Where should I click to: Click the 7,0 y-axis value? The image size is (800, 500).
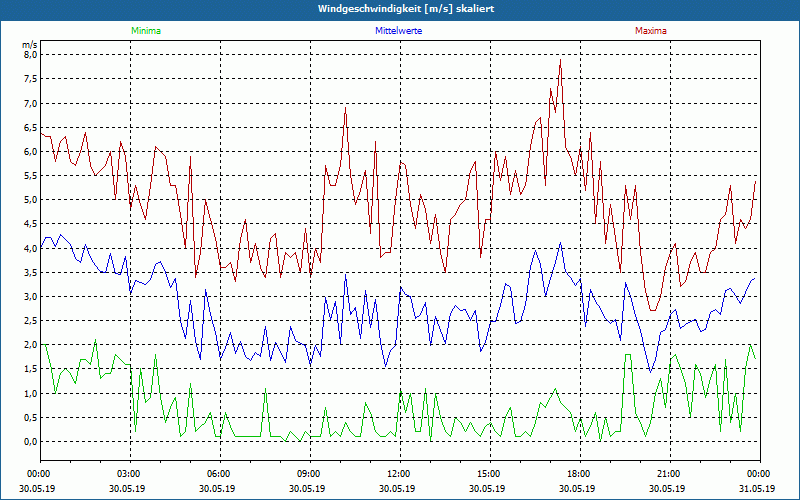click(31, 103)
